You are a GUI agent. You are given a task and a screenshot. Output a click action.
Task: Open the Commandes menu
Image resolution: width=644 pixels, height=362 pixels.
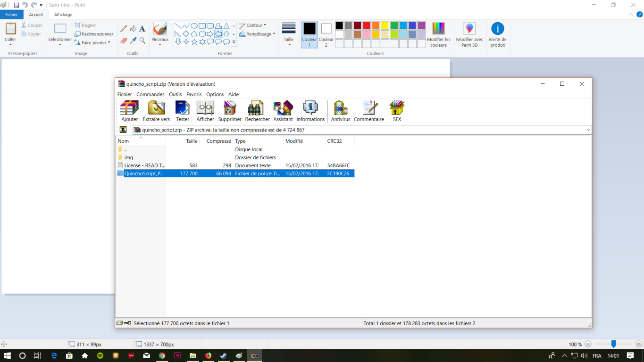[151, 94]
